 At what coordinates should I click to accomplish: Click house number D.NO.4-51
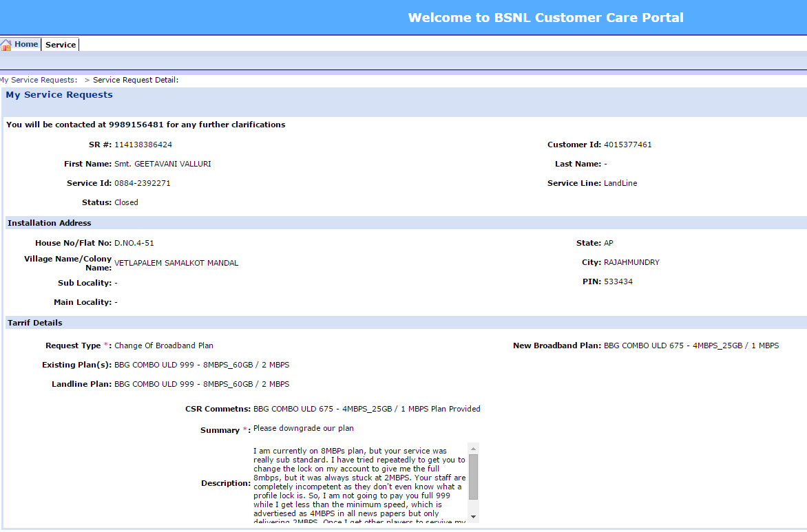[x=134, y=243]
